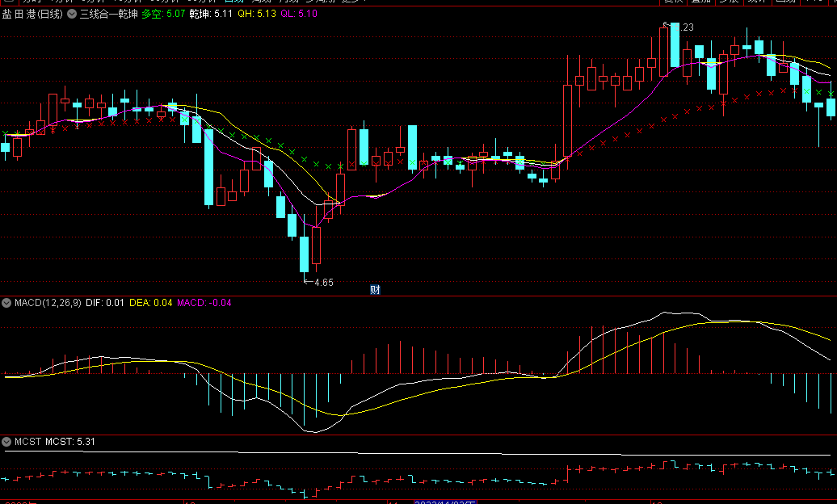Click the DEA: 0.04 readout

click(151, 303)
